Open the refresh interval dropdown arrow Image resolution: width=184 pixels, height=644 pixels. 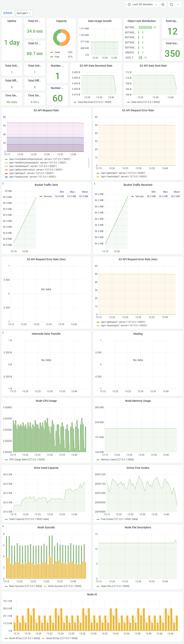178,5
